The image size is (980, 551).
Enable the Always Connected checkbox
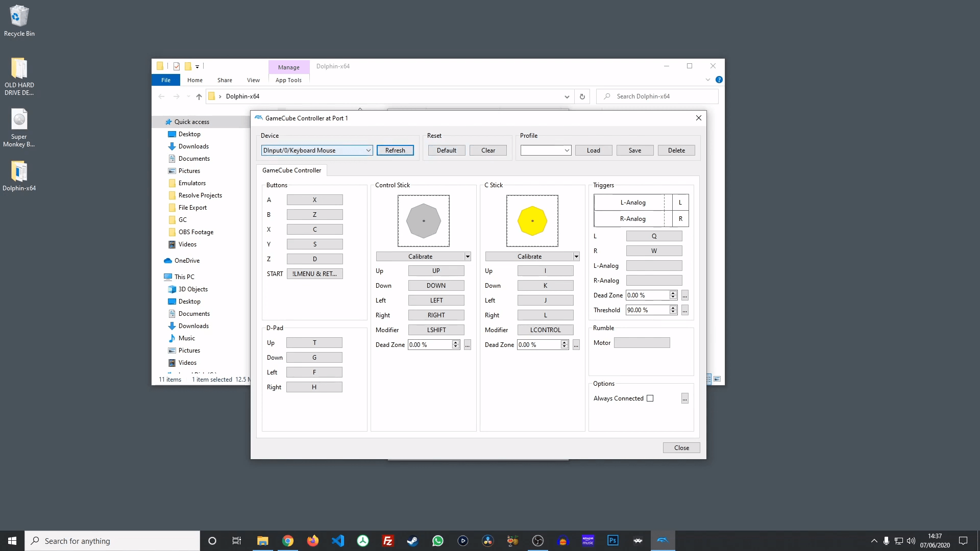[x=650, y=397]
